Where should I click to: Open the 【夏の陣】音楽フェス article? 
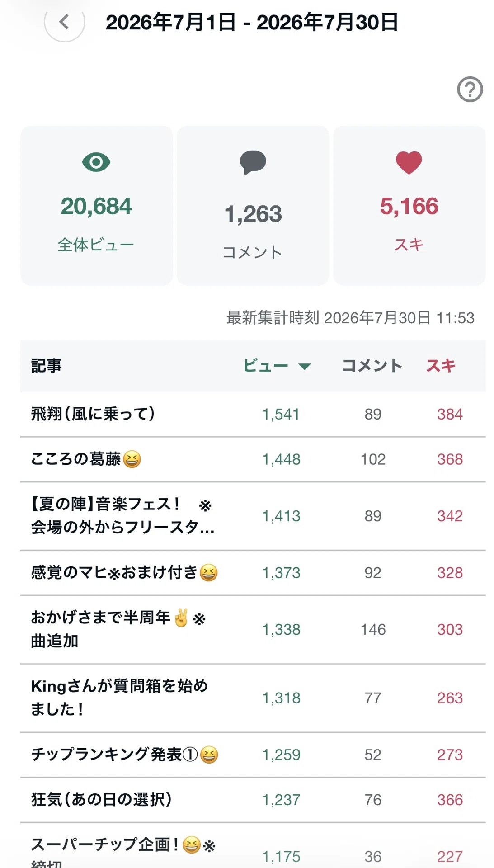(x=122, y=516)
